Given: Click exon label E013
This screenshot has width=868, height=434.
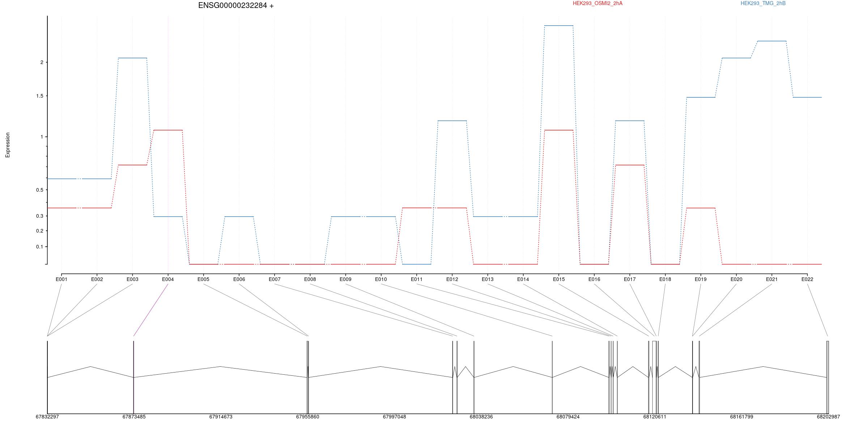Looking at the screenshot, I should coord(488,279).
